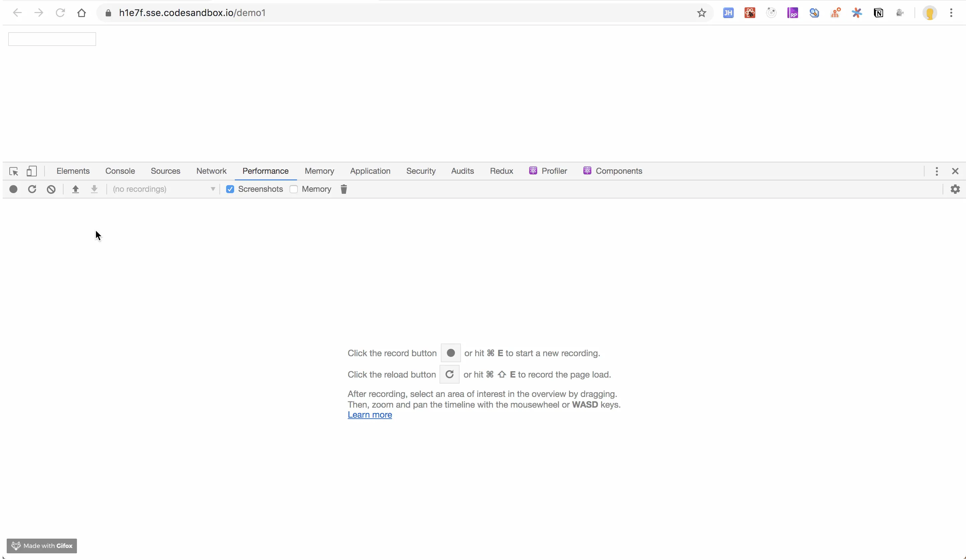Activate the inspect element cursor tool
Screen dimensions: 966x560
pyautogui.click(x=13, y=171)
